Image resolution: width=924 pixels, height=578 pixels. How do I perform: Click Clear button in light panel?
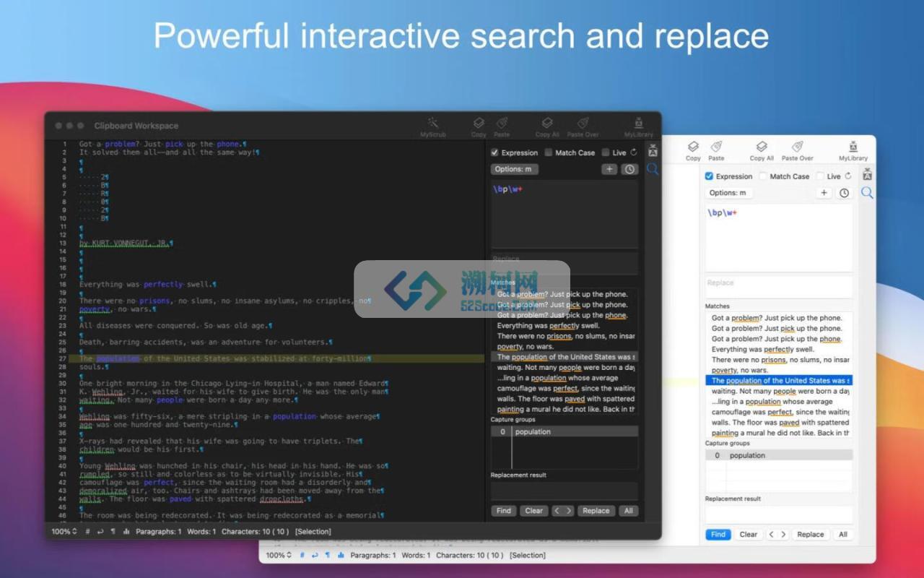click(749, 535)
